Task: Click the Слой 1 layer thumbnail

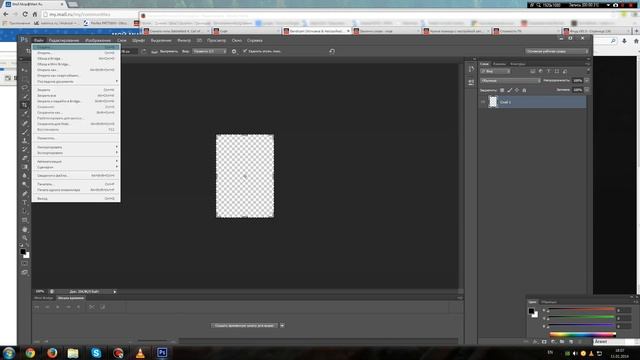Action: click(493, 102)
